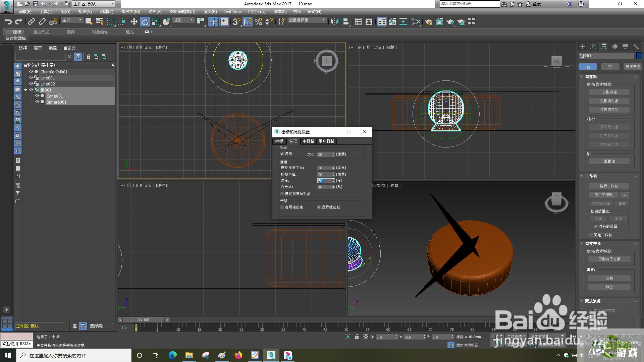Toggle the Percent Snap button
This screenshot has height=362, width=644.
point(258,22)
